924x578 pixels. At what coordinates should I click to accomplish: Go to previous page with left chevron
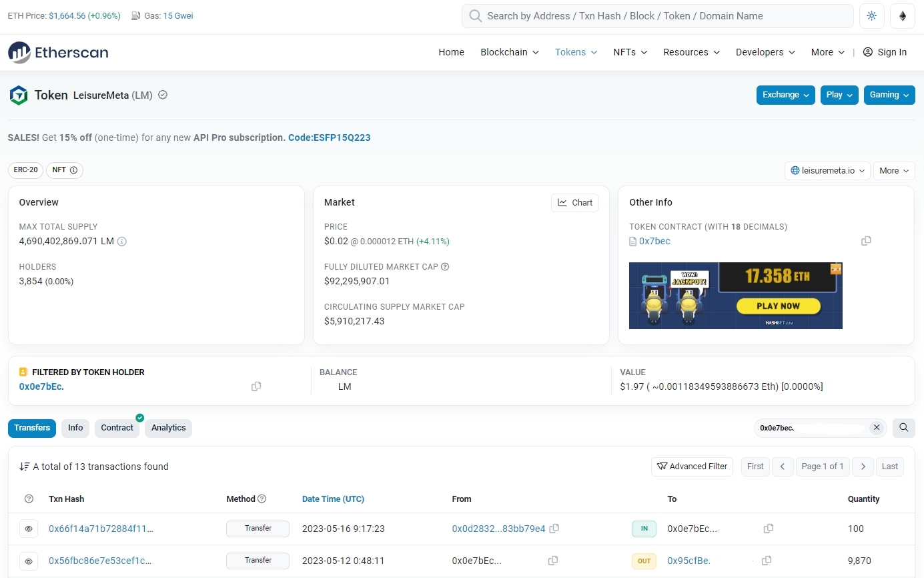coord(783,467)
